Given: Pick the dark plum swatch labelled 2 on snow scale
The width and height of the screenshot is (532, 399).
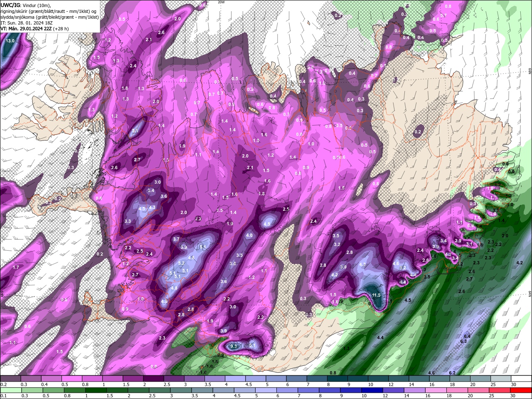Looking at the screenshot, I should coord(153,379).
